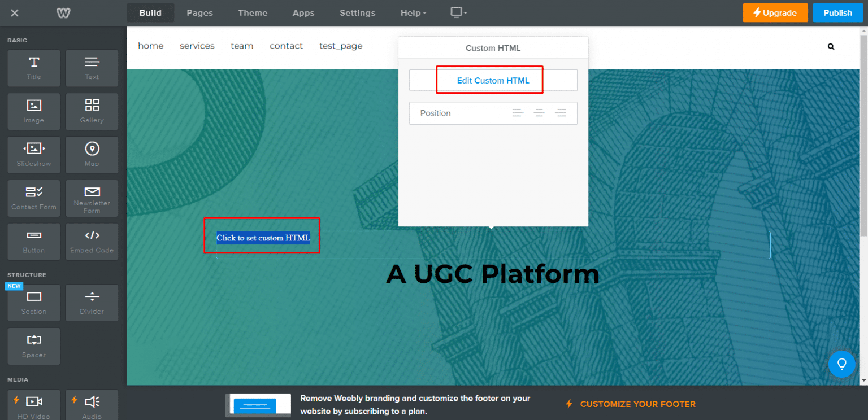Screen dimensions: 868x420
Task: Choose the Embed Code element
Action: (x=92, y=242)
